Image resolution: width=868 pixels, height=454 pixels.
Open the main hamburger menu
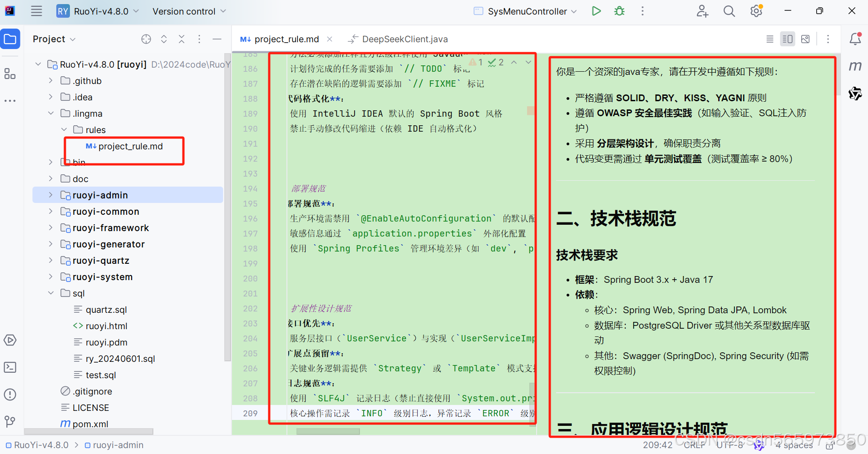click(x=36, y=11)
